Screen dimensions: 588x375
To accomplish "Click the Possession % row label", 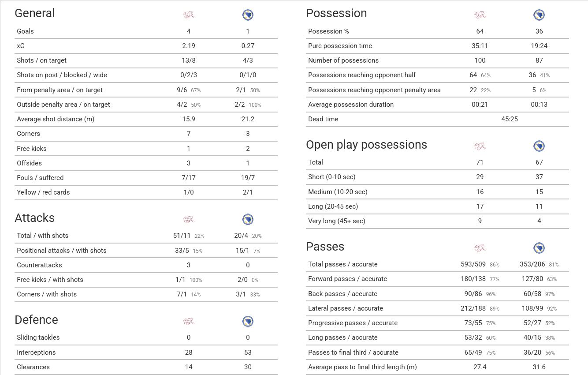I will point(328,31).
